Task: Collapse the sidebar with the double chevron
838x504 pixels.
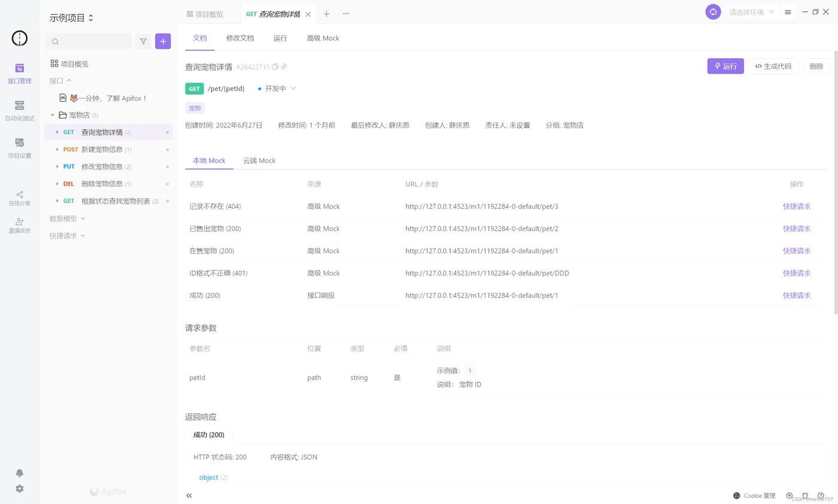Action: 189,496
